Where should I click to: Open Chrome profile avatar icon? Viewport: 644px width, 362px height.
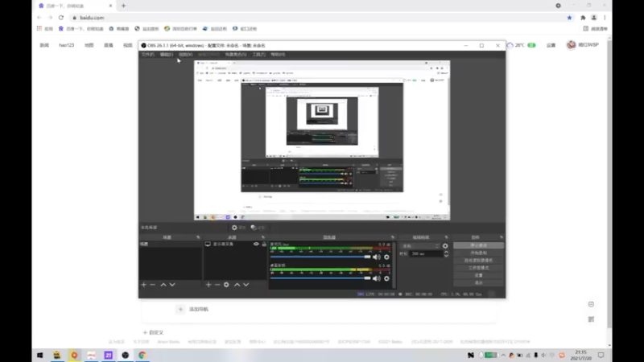tap(594, 18)
